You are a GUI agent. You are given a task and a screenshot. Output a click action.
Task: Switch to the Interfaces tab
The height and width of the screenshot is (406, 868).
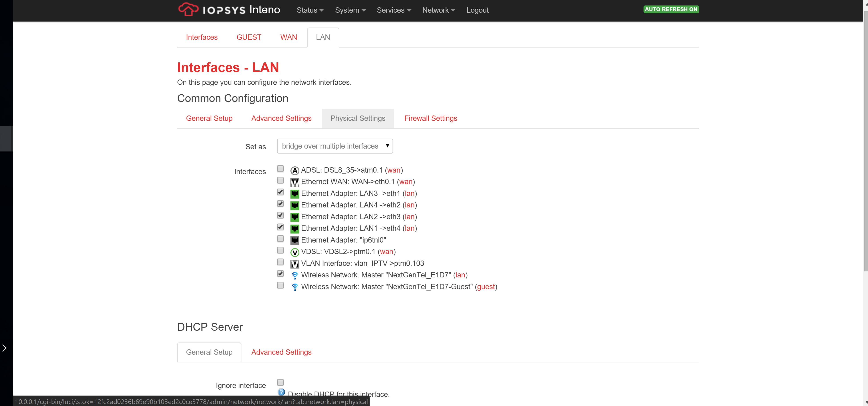[x=201, y=37]
